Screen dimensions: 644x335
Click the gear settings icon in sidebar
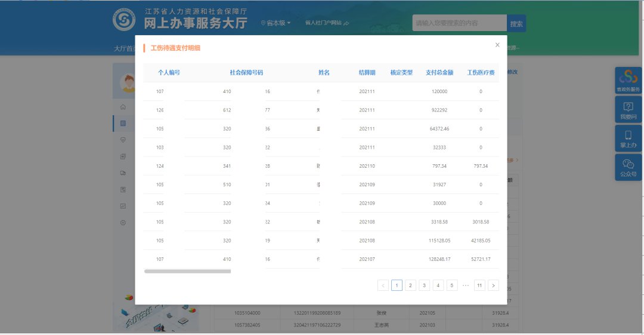pos(123,223)
